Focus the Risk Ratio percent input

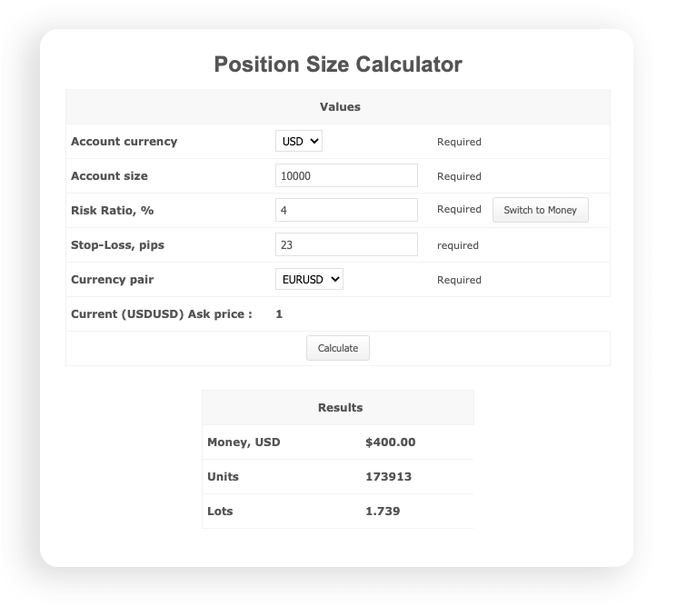point(346,210)
